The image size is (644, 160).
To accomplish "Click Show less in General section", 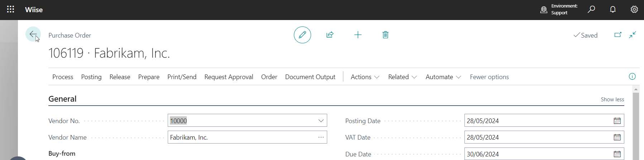I will click(612, 100).
